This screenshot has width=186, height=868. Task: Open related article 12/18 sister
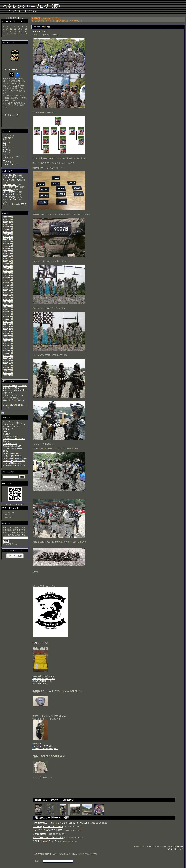[40, 834]
